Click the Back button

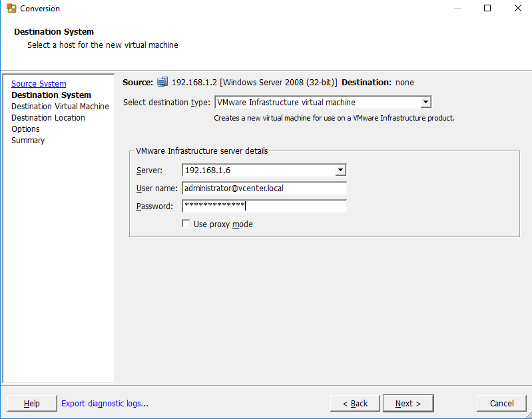(355, 404)
